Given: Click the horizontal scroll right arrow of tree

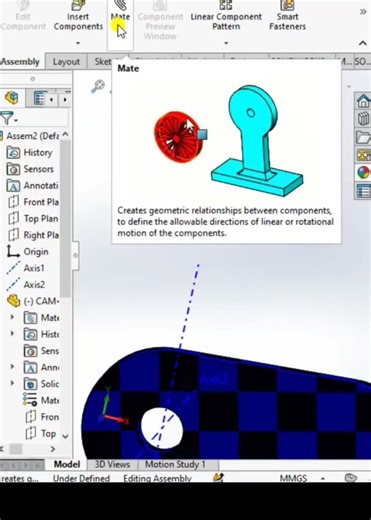Looking at the screenshot, I should [53, 449].
